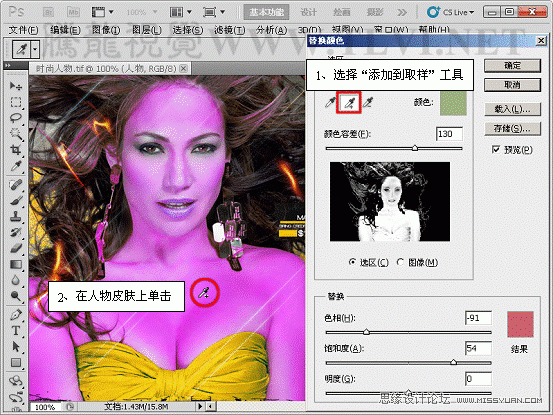Open the File (文件) menu
This screenshot has height=415, width=553.
click(23, 30)
